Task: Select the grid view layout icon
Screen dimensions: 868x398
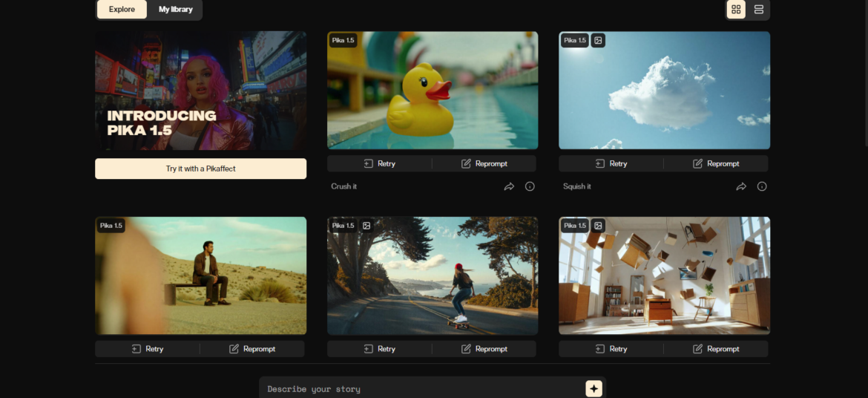Action: (x=736, y=10)
